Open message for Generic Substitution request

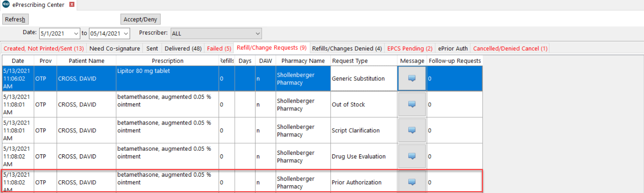(x=412, y=78)
